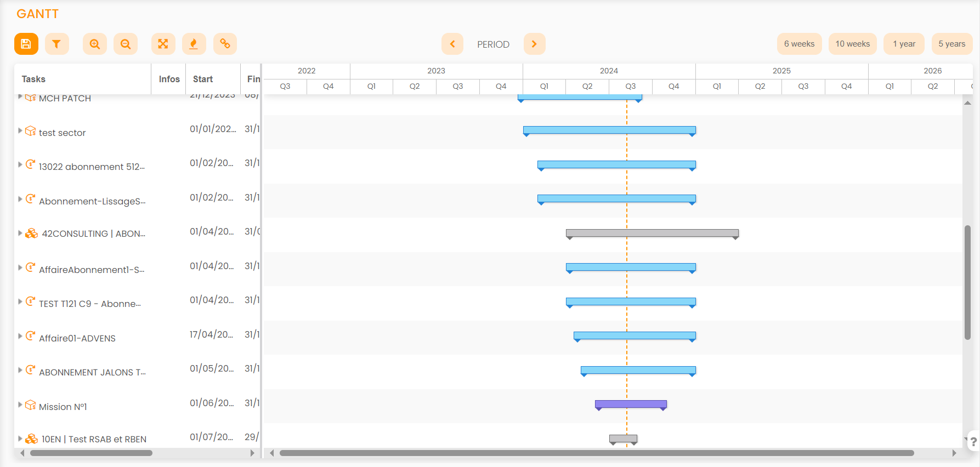Click the fullscreen expand arrows icon
Viewport: 980px width, 467px height.
pyautogui.click(x=163, y=44)
